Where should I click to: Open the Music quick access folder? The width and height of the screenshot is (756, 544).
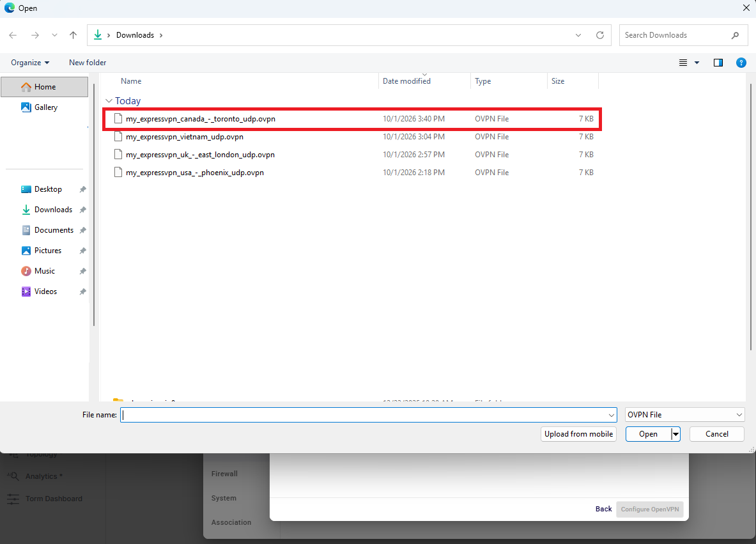(x=44, y=271)
